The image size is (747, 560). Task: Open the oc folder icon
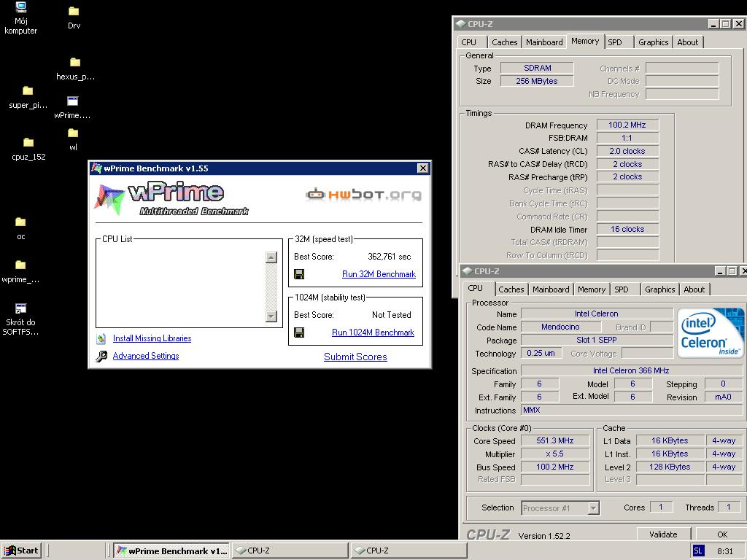coord(20,222)
